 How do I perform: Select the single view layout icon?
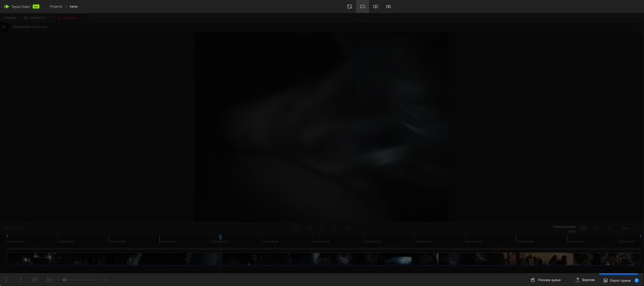point(362,7)
